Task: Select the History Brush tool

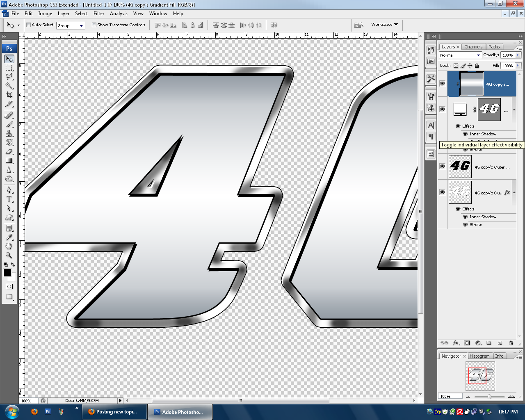Action: [9, 142]
